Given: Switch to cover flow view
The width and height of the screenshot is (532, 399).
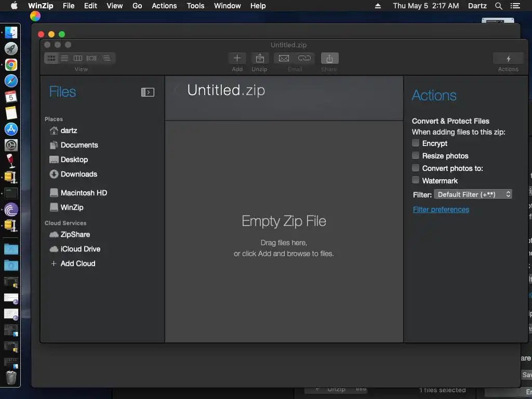Looking at the screenshot, I should (x=91, y=58).
